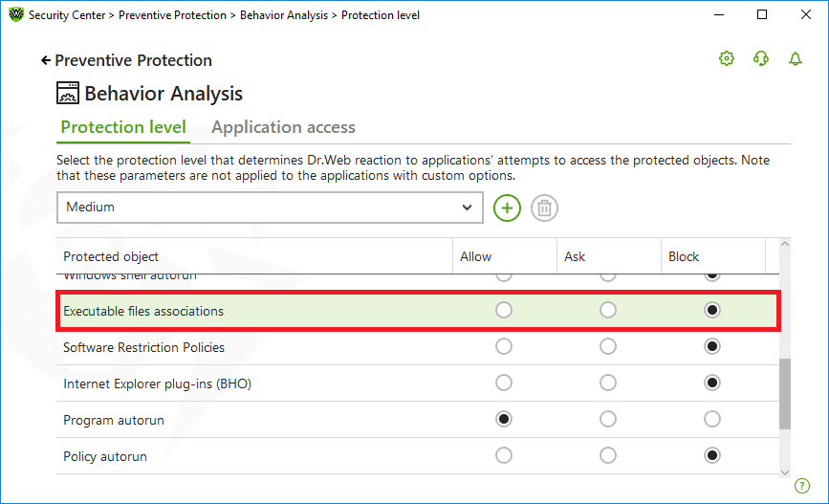Select the Protection level tab
The image size is (829, 504).
123,127
